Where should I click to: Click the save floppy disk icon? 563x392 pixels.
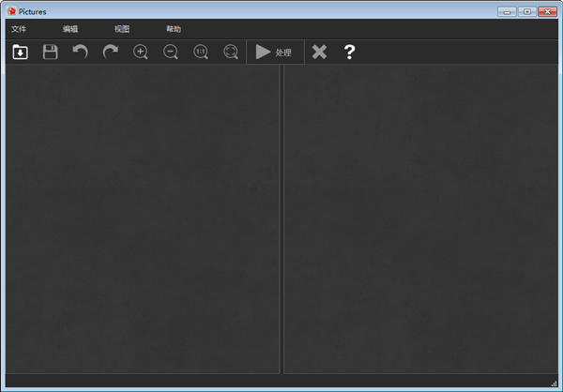tap(51, 53)
